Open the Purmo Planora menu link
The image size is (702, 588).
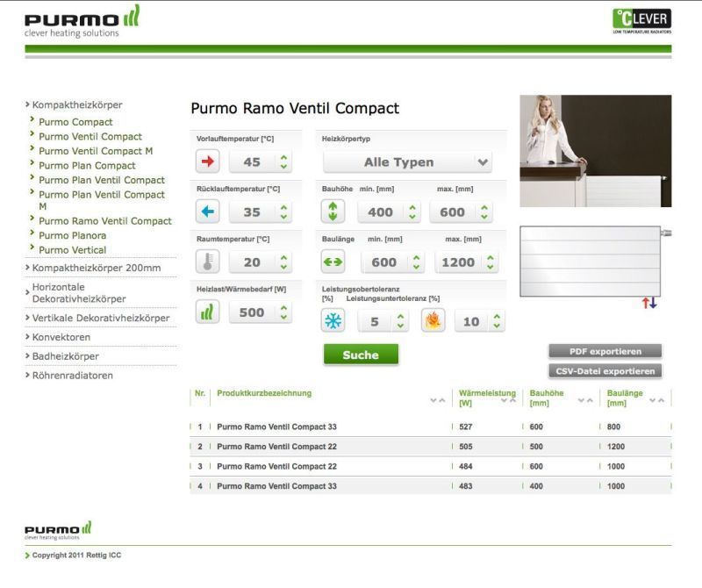point(73,235)
